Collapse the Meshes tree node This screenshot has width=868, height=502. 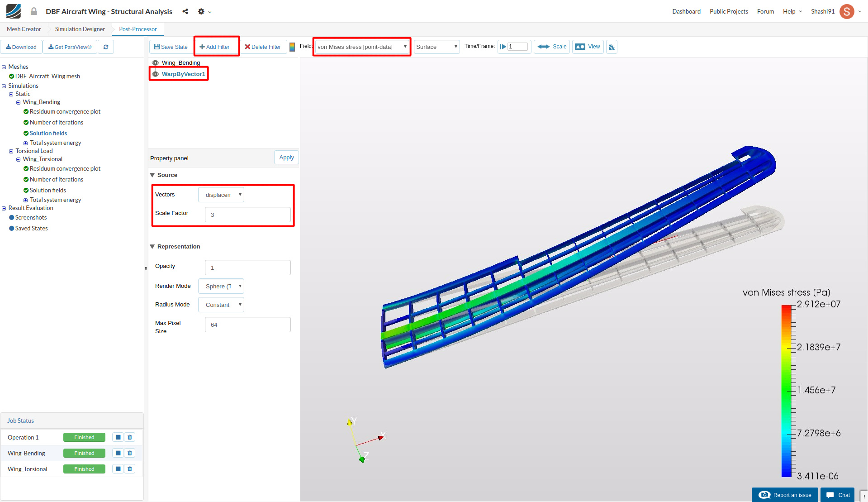click(x=4, y=67)
